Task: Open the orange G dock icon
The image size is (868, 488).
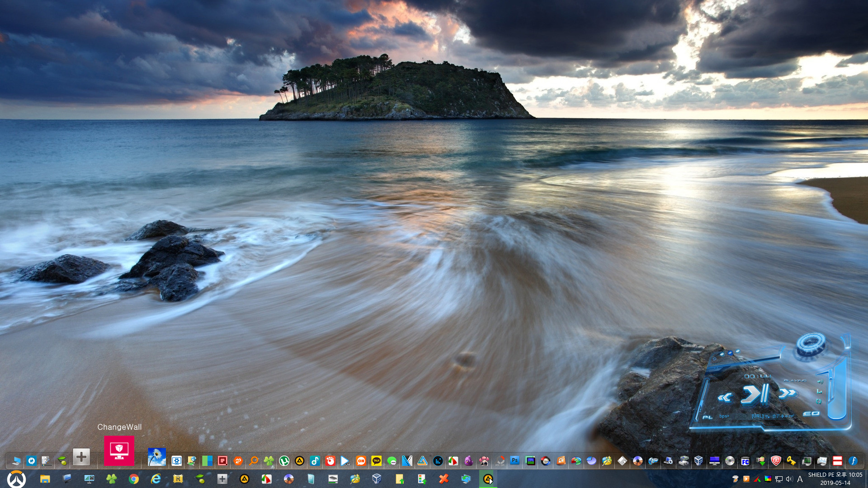Action: (561, 460)
